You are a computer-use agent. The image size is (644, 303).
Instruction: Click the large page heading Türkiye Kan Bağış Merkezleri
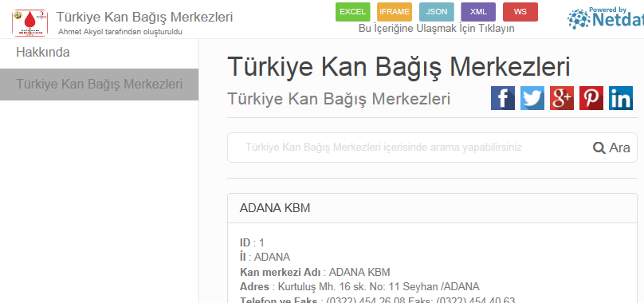pos(399,67)
